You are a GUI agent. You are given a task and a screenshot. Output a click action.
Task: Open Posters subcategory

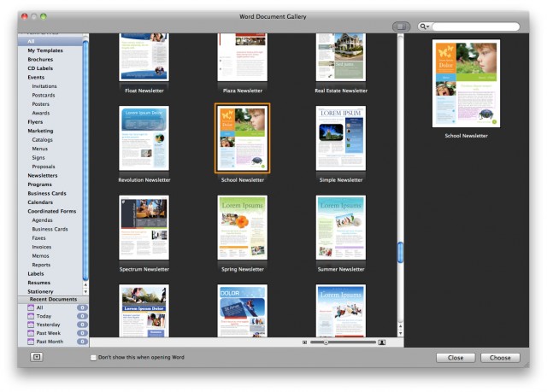point(40,104)
